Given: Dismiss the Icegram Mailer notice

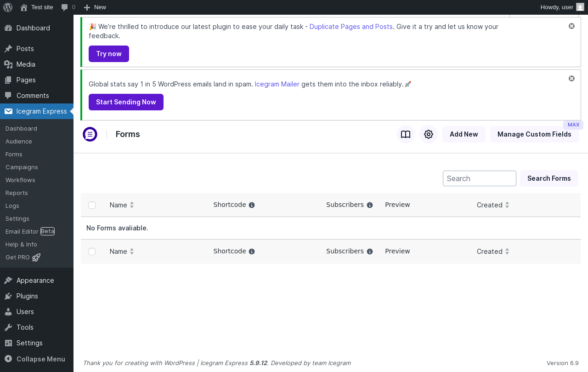Looking at the screenshot, I should (571, 79).
